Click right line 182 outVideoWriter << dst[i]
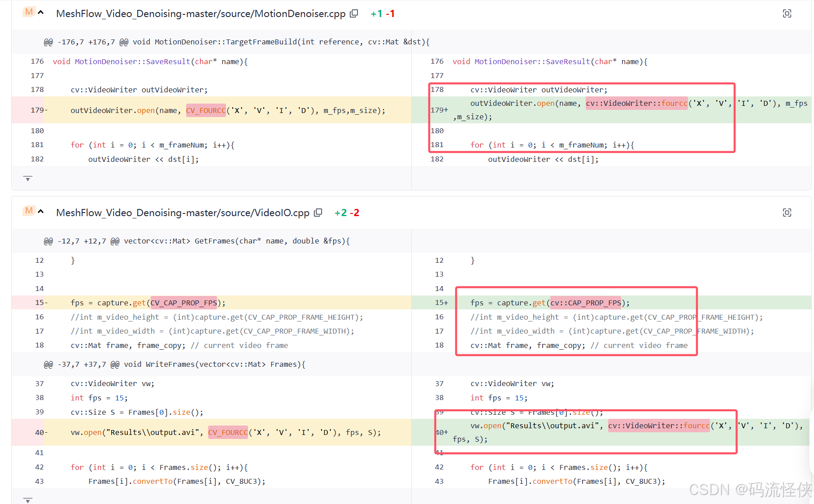Screen dimensions: 814x504 543,159
